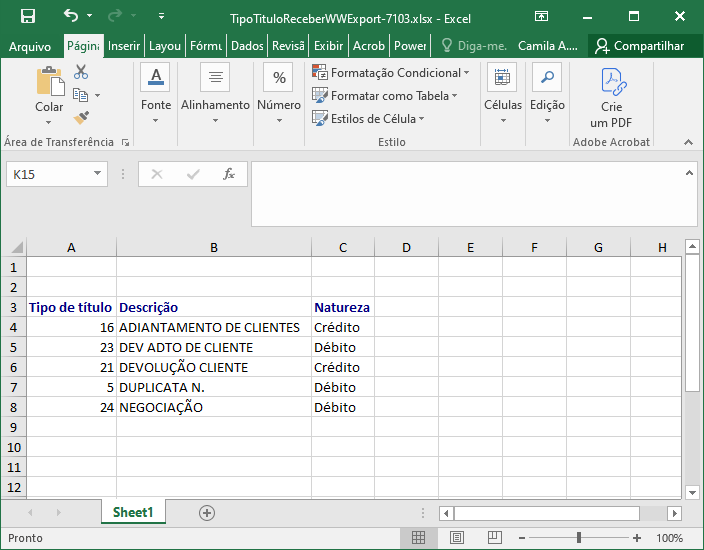Select Normal view button in status bar
This screenshot has width=704, height=550.
pyautogui.click(x=418, y=537)
